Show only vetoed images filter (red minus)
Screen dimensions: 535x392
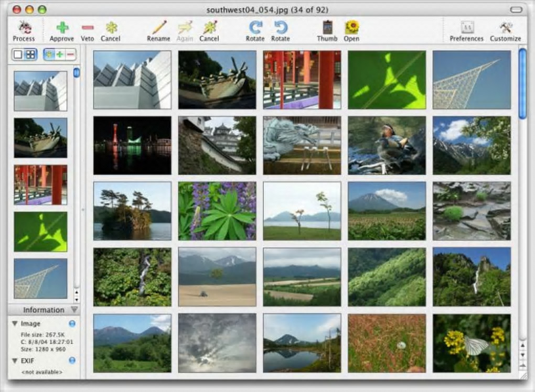[70, 54]
